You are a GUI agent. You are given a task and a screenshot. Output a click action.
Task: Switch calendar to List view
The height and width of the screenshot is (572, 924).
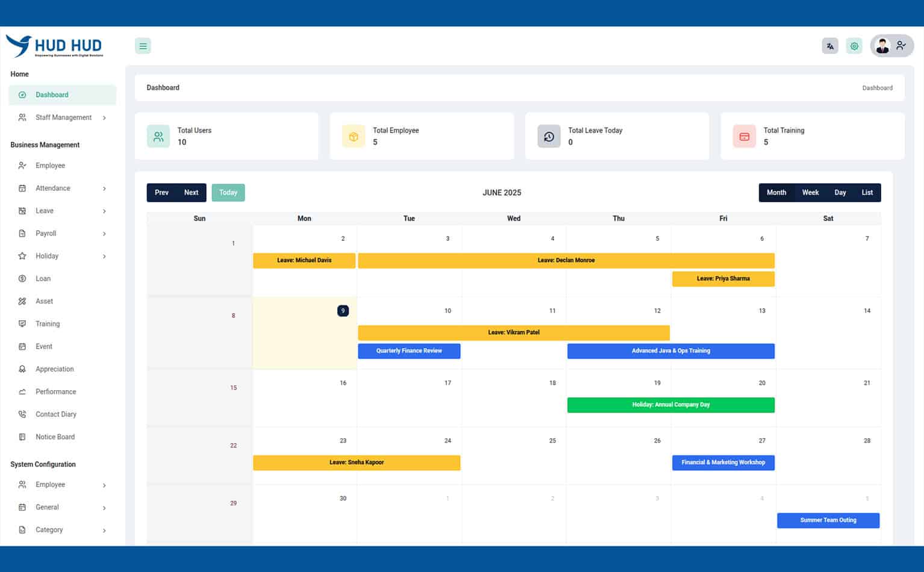[x=867, y=193]
